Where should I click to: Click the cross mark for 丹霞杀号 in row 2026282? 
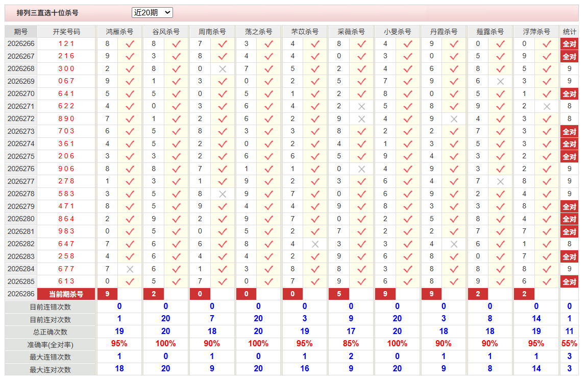(454, 244)
